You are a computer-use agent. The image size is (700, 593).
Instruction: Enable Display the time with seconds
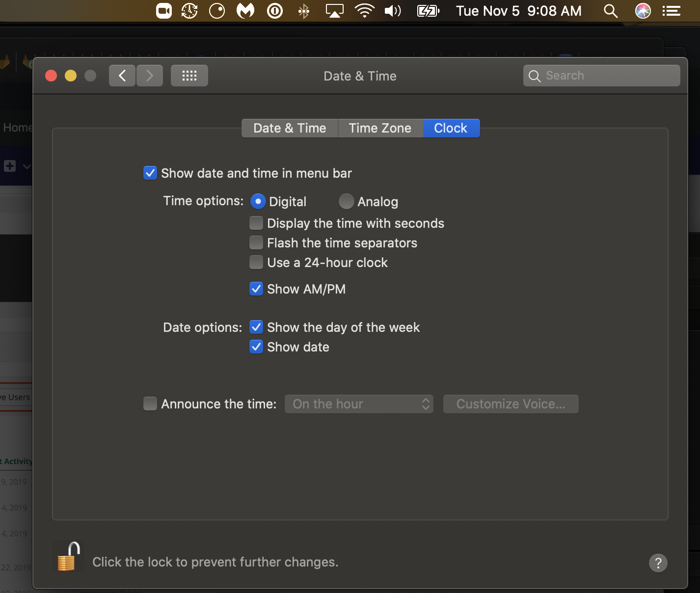(x=256, y=223)
